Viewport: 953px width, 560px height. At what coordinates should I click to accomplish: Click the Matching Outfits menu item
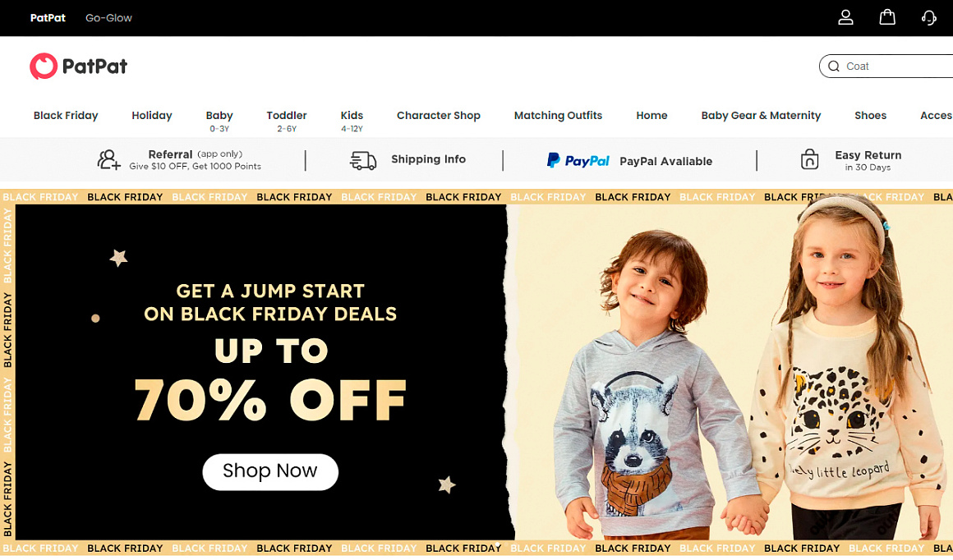click(x=558, y=116)
